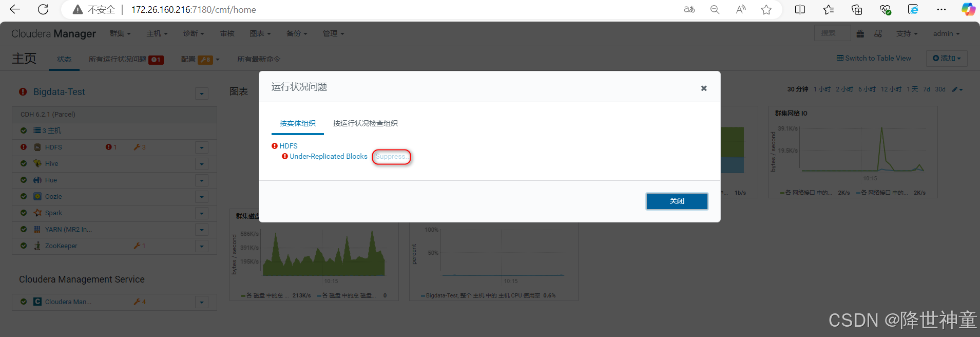Click running commands icon next to briefcase
This screenshot has height=337, width=980.
tap(878, 33)
